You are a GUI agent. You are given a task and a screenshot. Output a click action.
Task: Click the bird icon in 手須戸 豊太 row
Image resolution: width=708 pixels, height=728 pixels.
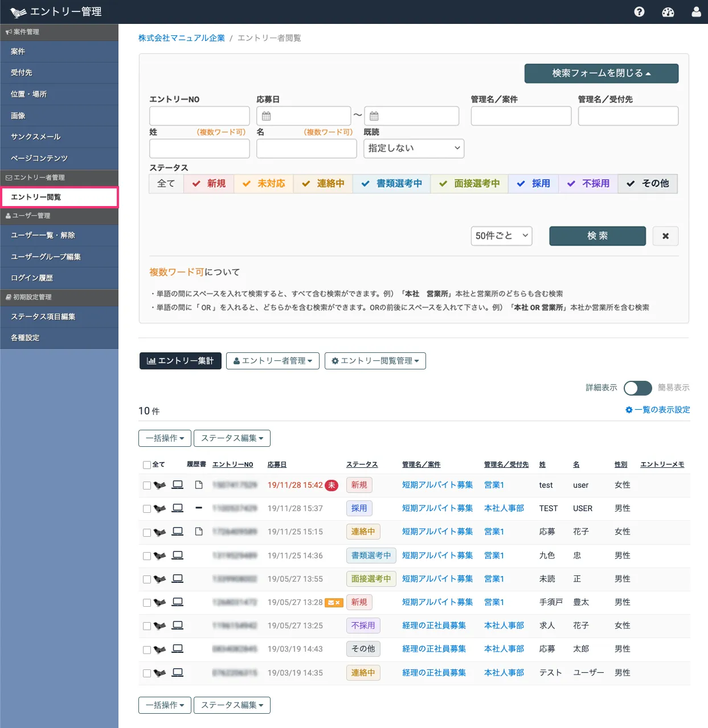[x=159, y=603]
